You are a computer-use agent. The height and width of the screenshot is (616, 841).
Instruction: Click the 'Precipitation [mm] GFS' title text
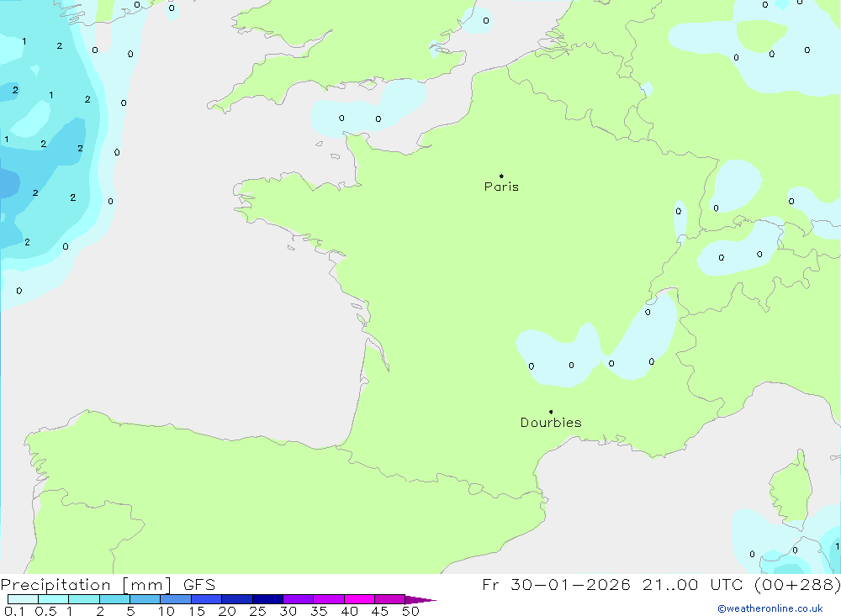[108, 584]
